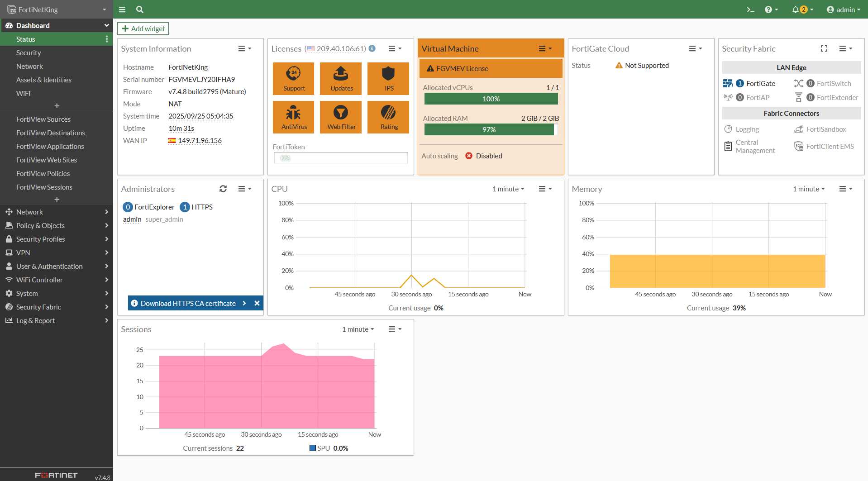
Task: Open the FortiView Policies monitor
Action: (x=57, y=173)
